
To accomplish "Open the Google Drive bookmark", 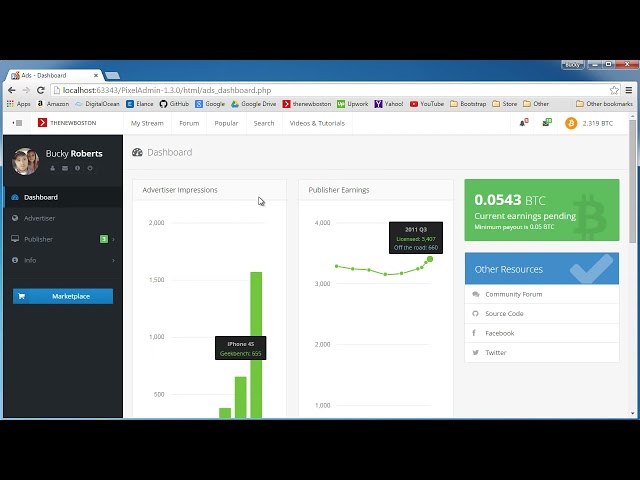I will [x=253, y=104].
